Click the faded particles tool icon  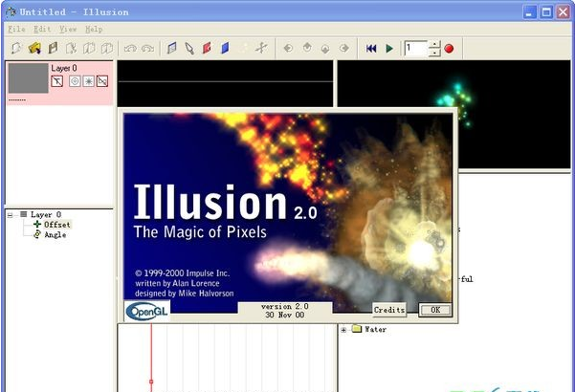[243, 48]
